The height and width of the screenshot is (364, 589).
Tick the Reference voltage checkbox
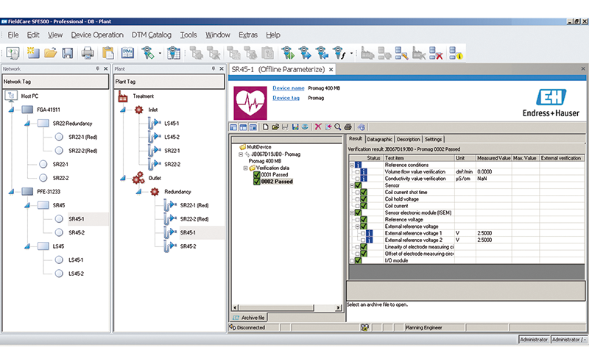click(358, 220)
